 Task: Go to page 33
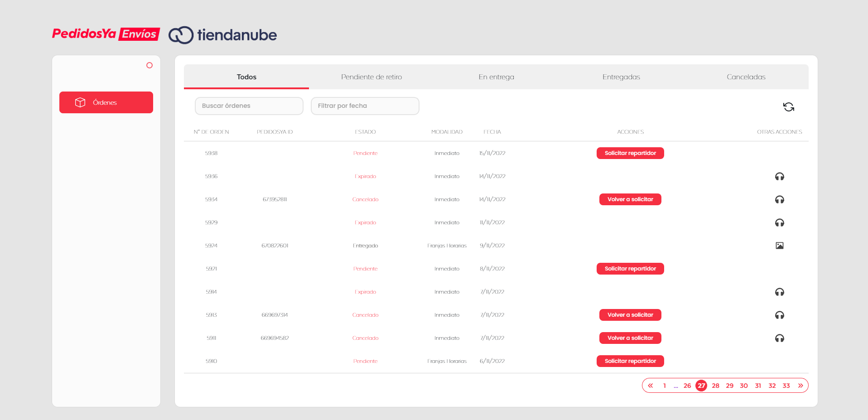[x=786, y=386]
